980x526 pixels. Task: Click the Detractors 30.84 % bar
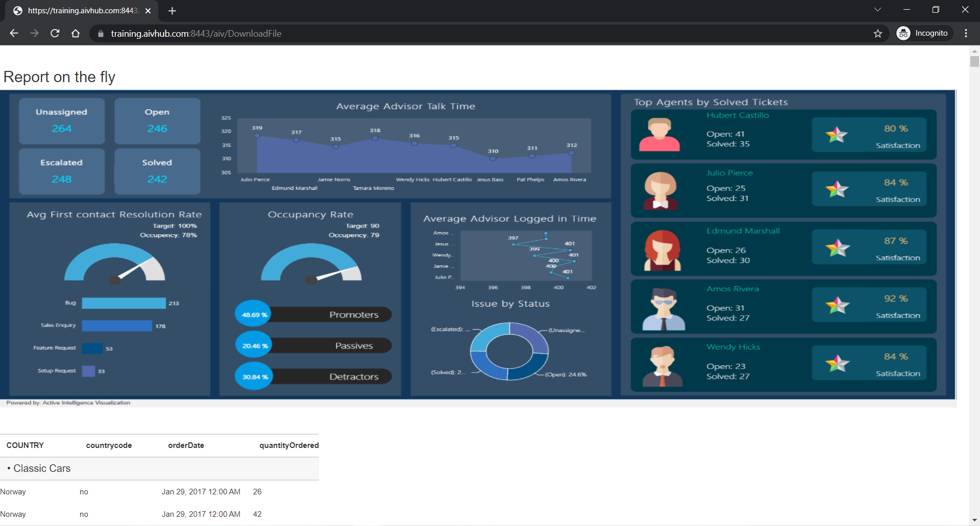pyautogui.click(x=313, y=377)
